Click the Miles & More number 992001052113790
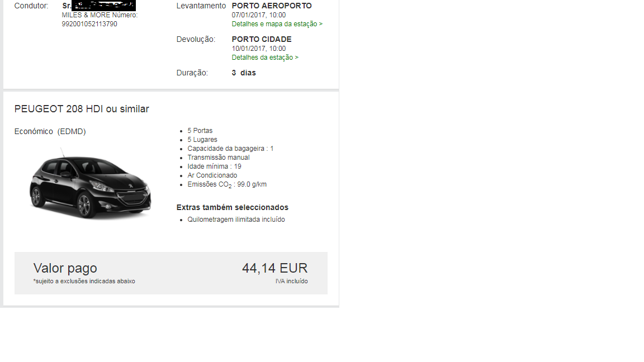 [89, 24]
